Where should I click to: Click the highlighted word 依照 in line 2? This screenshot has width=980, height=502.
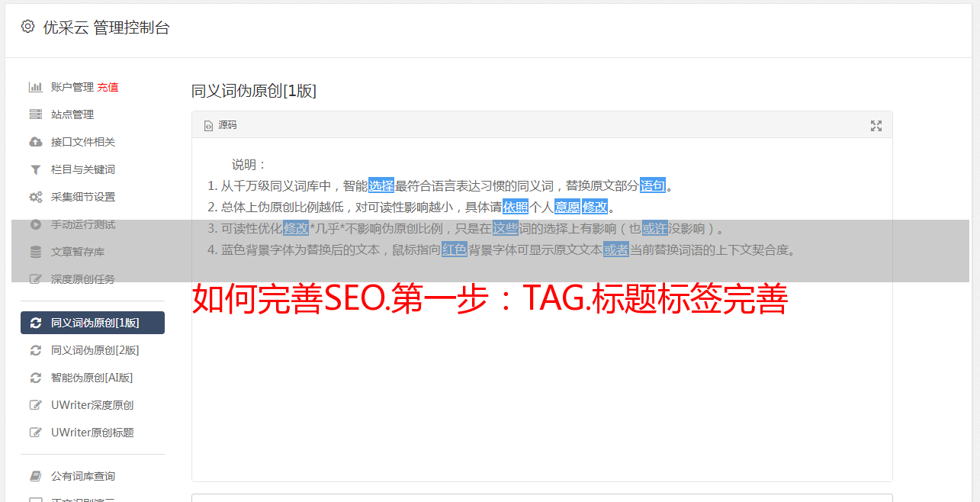pyautogui.click(x=516, y=207)
